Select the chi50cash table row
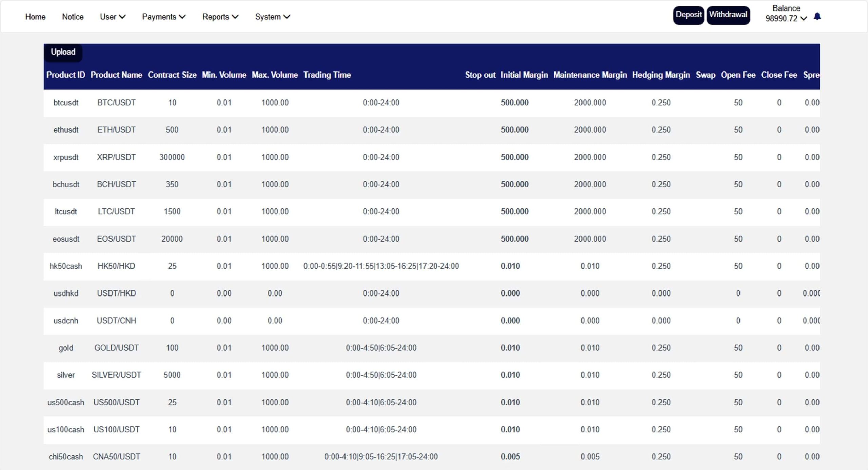The height and width of the screenshot is (470, 868). pos(66,456)
